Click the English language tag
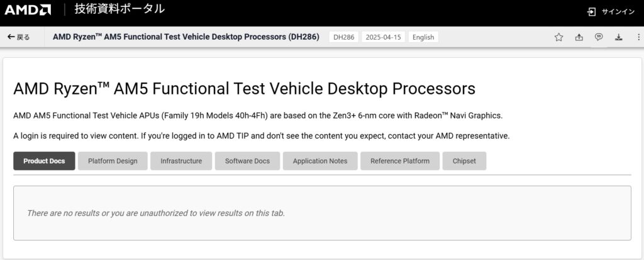644x260 pixels. 423,37
